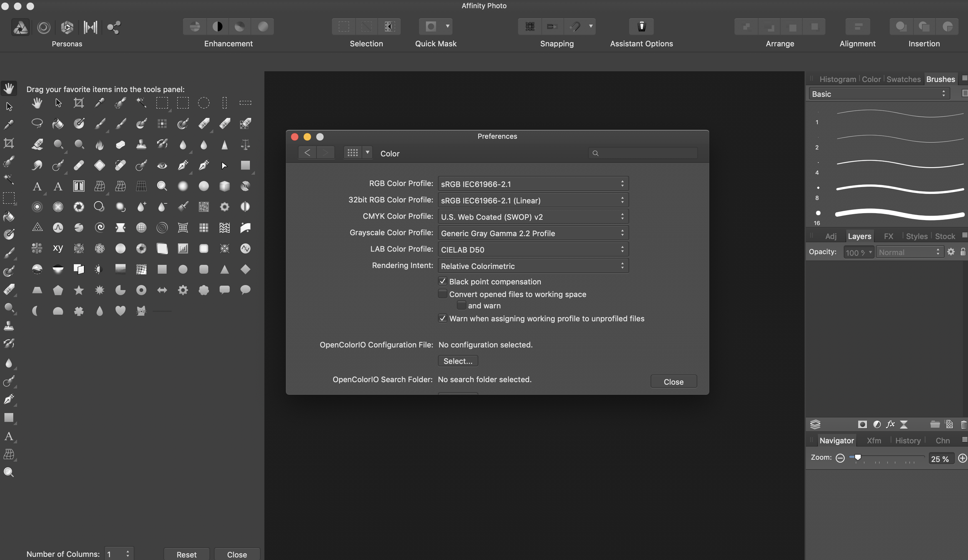Close the Preferences dialog with the Close button
This screenshot has height=560, width=968.
[673, 382]
